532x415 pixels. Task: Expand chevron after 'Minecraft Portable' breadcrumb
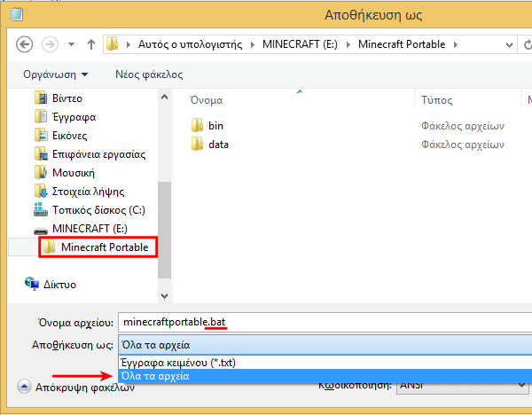[x=456, y=44]
